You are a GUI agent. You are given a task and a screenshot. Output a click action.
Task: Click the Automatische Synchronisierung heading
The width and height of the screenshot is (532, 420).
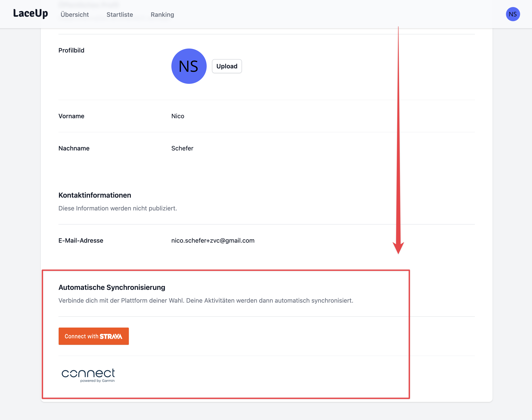(112, 287)
